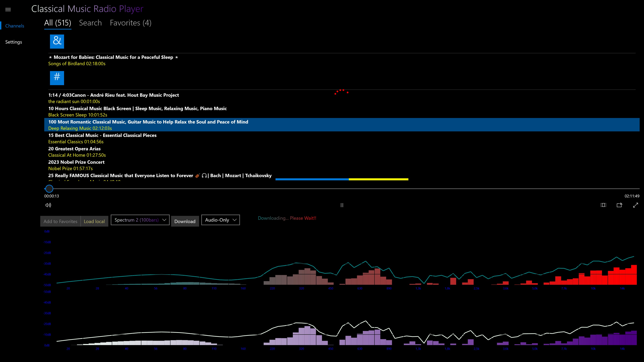Open the Favorites (4) tab
Viewport: 644px width, 362px height.
click(130, 23)
